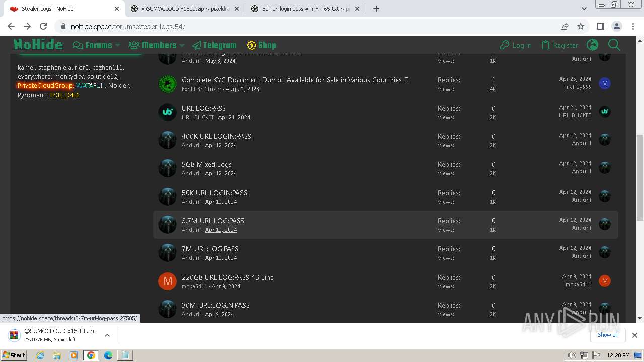Image resolution: width=644 pixels, height=362 pixels.
Task: Share this page via address bar icon
Action: (565, 26)
